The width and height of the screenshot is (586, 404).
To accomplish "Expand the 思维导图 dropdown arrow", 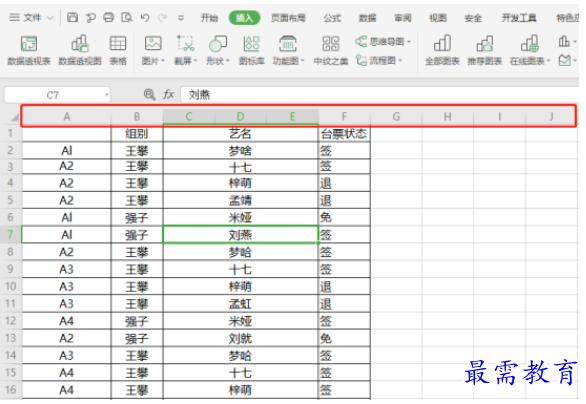I will pyautogui.click(x=409, y=41).
